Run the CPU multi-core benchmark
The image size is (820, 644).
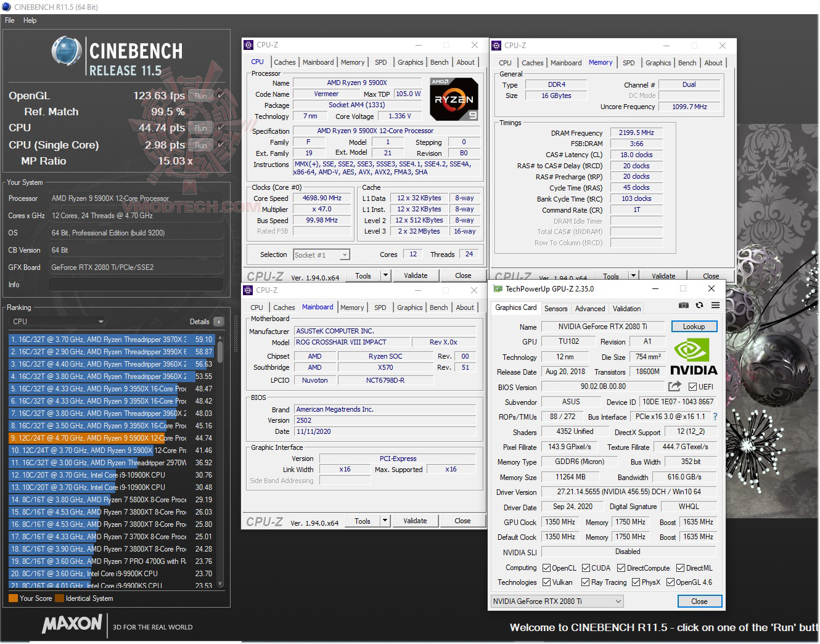point(201,128)
